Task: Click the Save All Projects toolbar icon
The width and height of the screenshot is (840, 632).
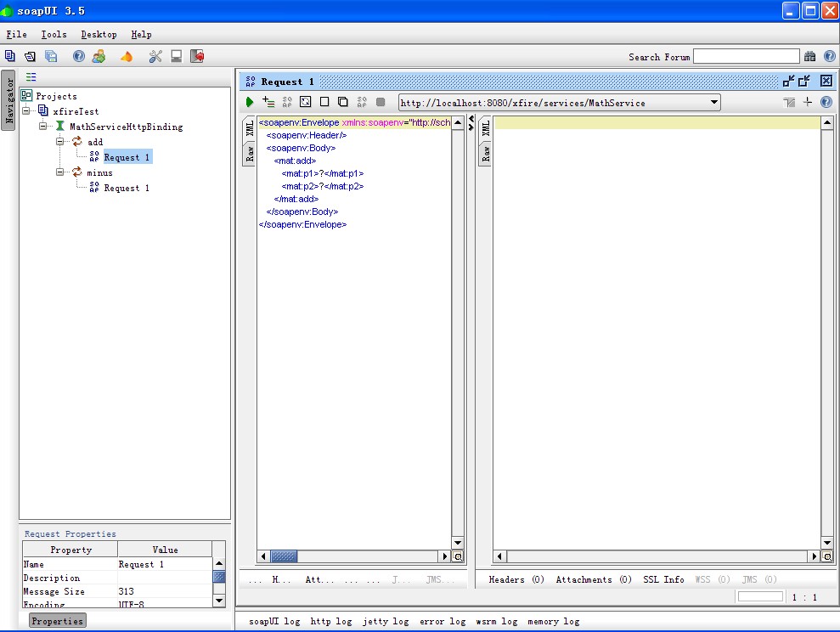Action: point(51,57)
